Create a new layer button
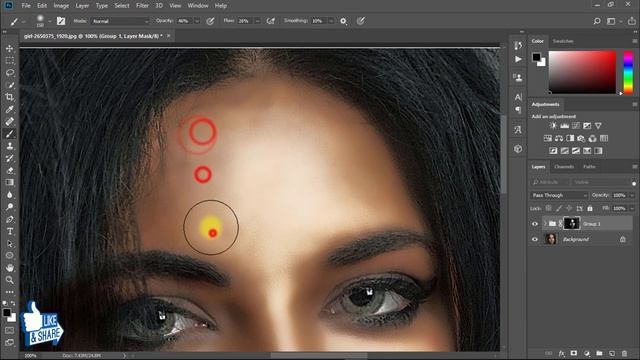 (612, 353)
